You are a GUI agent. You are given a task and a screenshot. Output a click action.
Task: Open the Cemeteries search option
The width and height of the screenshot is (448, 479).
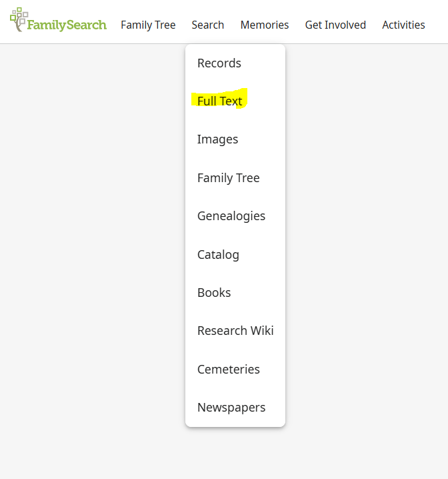click(235, 370)
